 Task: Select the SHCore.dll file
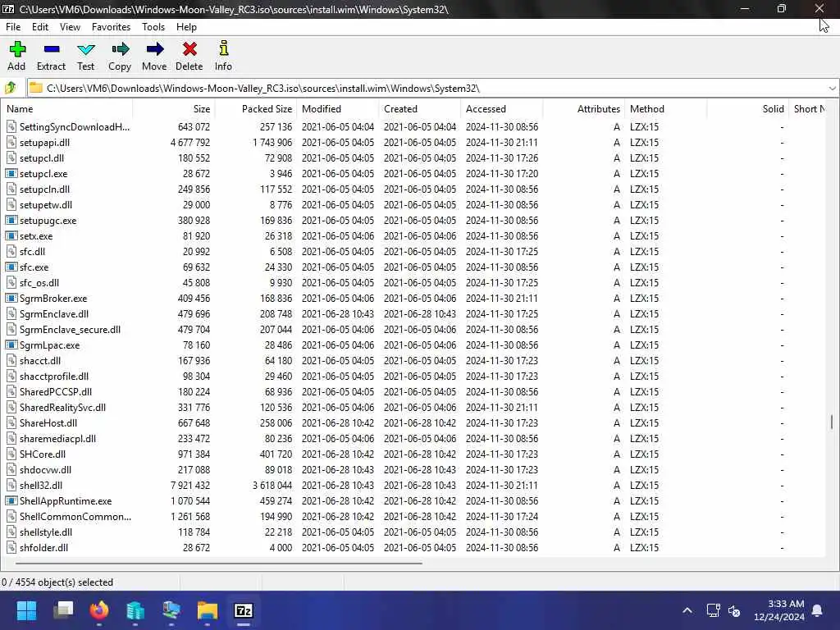tap(43, 454)
